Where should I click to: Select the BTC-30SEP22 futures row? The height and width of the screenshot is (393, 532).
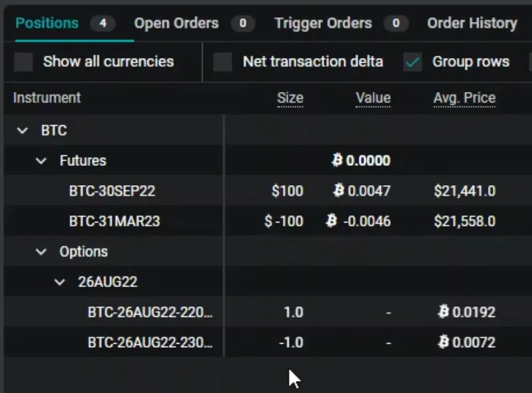[x=268, y=191]
